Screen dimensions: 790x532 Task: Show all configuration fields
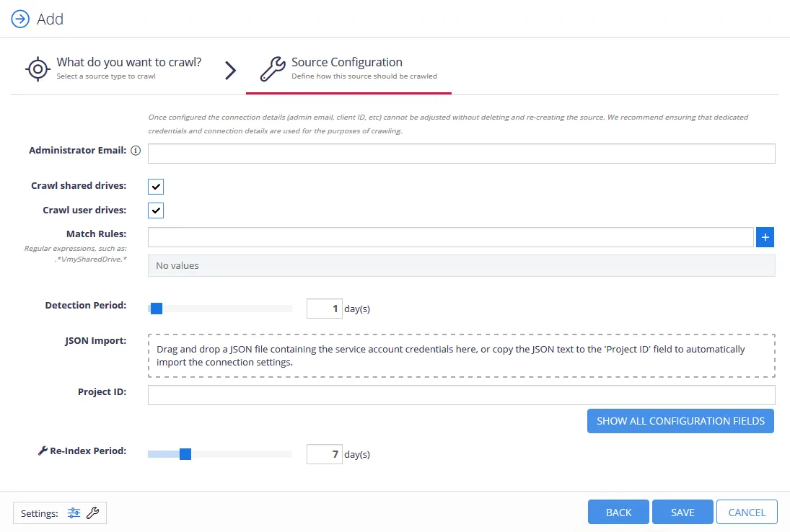point(680,421)
